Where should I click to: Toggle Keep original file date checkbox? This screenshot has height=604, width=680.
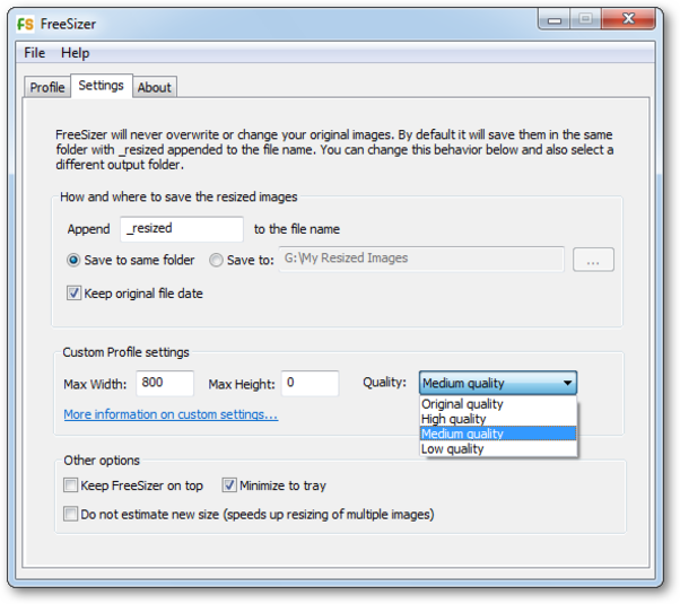pos(74,293)
